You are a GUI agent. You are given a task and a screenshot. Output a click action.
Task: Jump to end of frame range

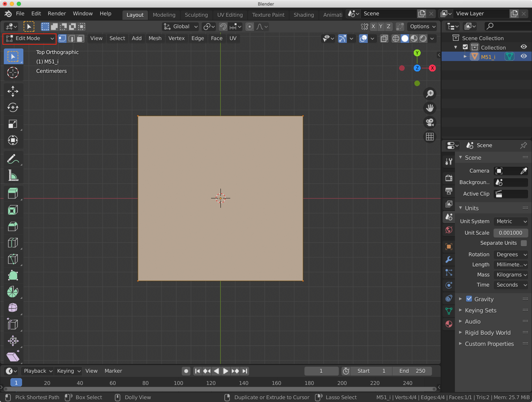(245, 371)
